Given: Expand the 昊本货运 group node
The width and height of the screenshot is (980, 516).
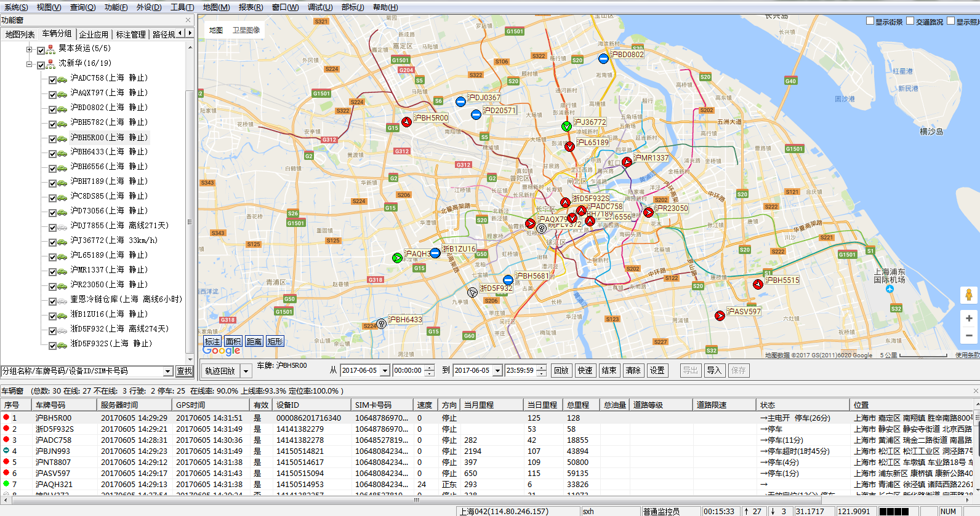Looking at the screenshot, I should click(x=29, y=49).
